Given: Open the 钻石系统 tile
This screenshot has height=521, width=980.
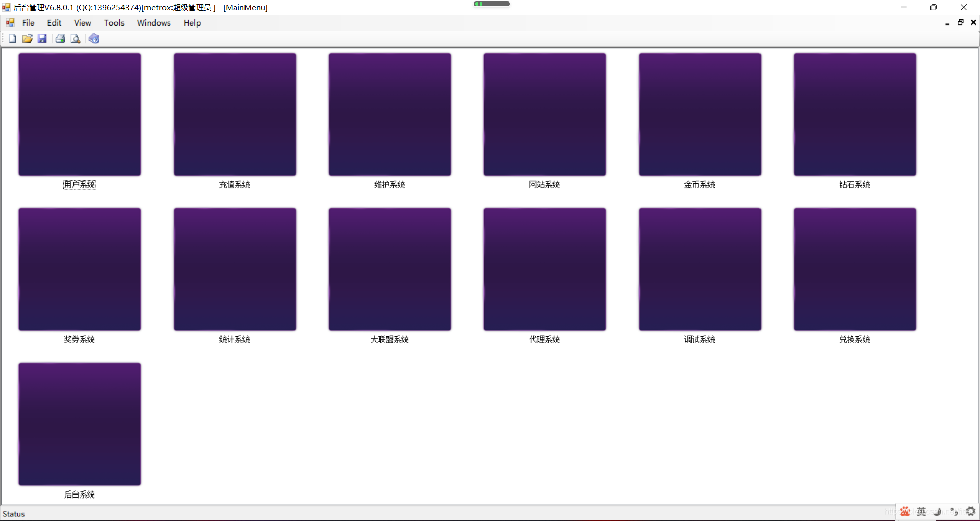Looking at the screenshot, I should tap(855, 114).
